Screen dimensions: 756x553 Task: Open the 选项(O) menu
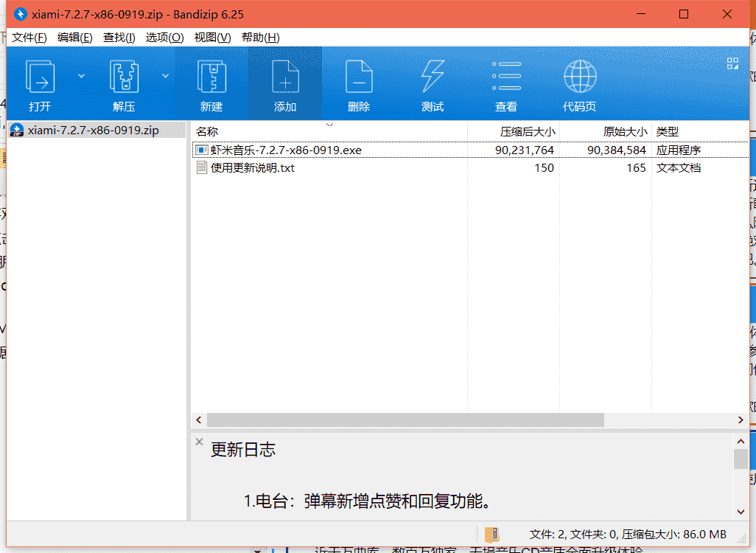click(164, 38)
